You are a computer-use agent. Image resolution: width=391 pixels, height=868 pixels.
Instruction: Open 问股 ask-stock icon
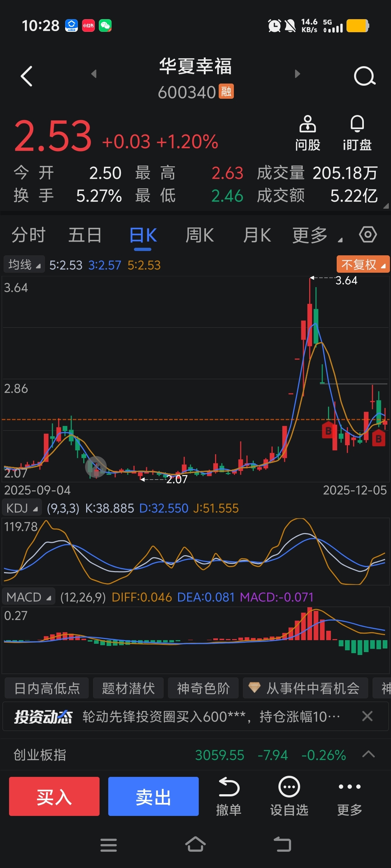coord(307,124)
